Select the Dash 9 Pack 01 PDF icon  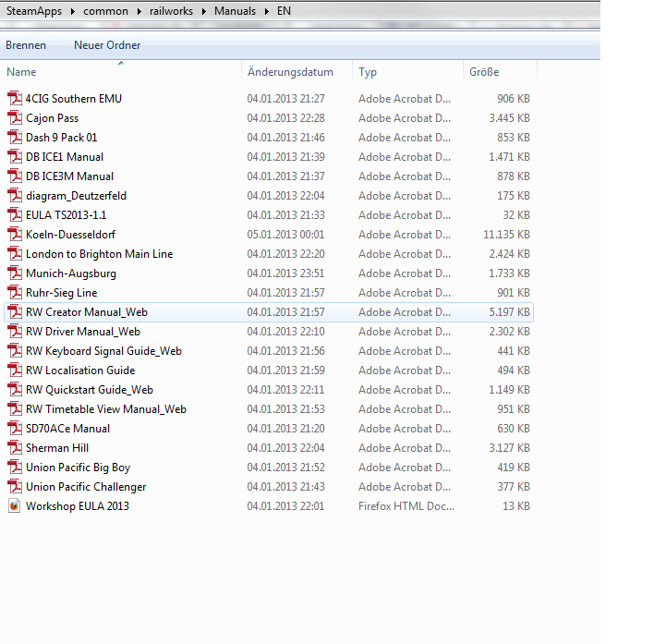(x=15, y=138)
